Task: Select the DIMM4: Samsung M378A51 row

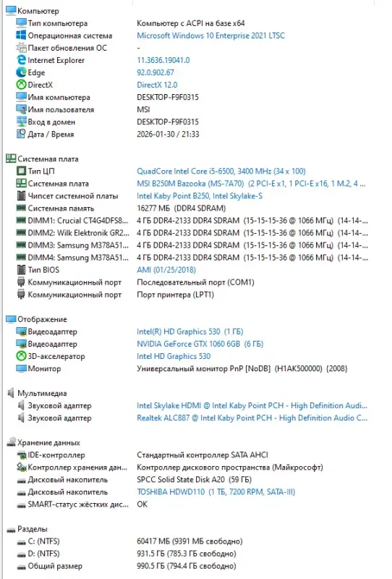Action: pos(192,258)
